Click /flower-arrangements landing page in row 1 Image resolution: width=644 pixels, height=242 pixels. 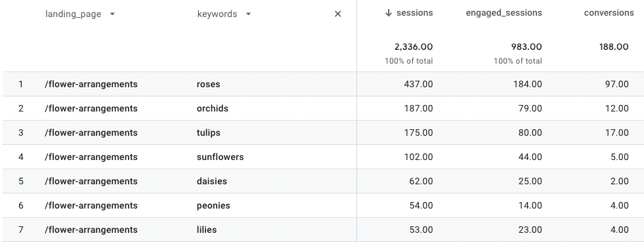[91, 84]
